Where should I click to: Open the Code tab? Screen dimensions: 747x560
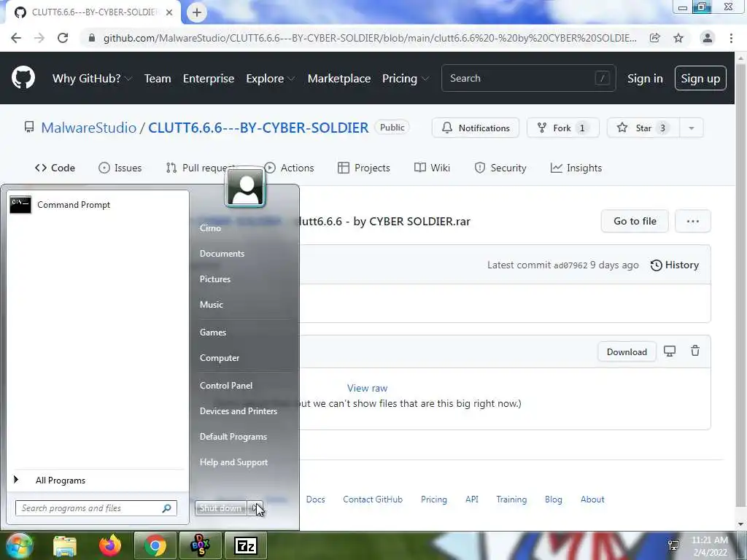(55, 168)
